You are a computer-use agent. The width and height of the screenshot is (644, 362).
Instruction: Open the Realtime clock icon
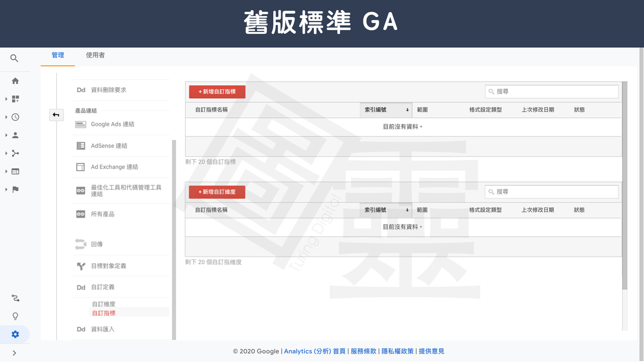tap(15, 117)
